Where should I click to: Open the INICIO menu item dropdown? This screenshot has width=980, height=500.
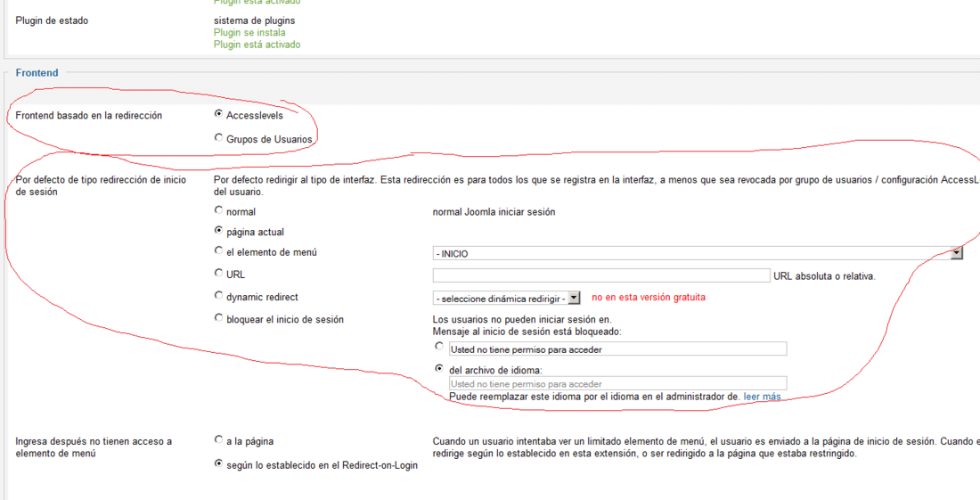698,253
